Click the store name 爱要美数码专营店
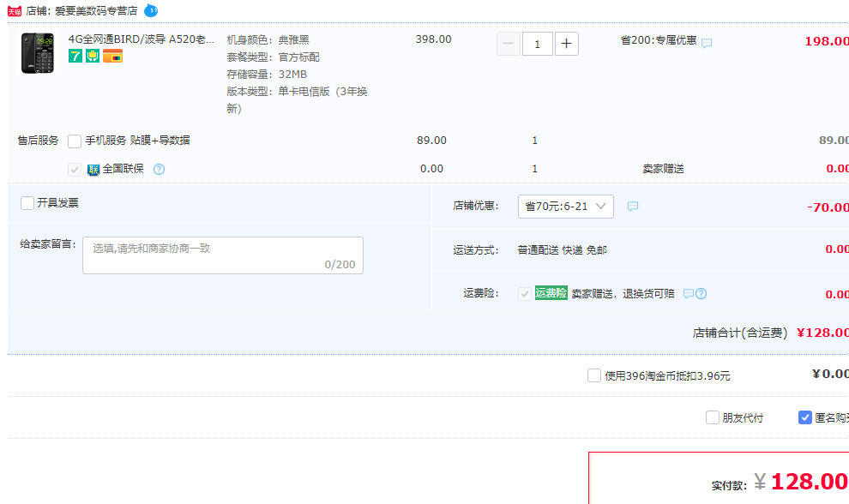The height and width of the screenshot is (504, 849). pos(96,11)
